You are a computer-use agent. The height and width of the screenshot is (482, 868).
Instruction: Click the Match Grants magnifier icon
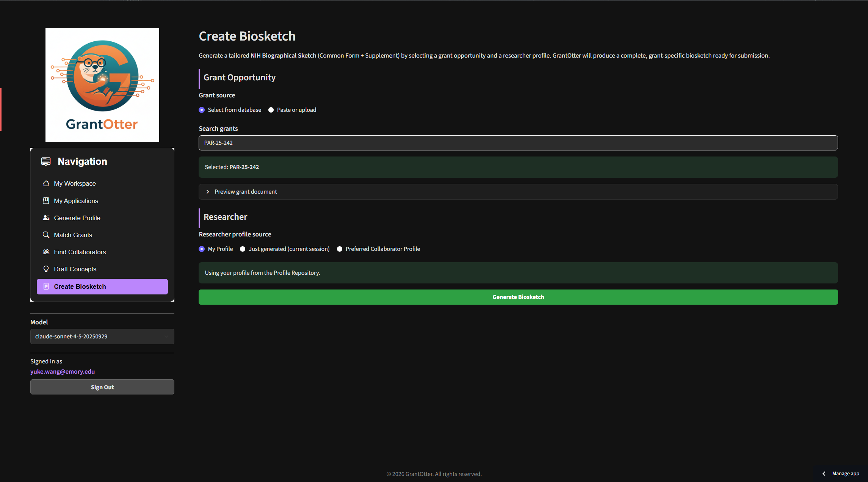(46, 235)
